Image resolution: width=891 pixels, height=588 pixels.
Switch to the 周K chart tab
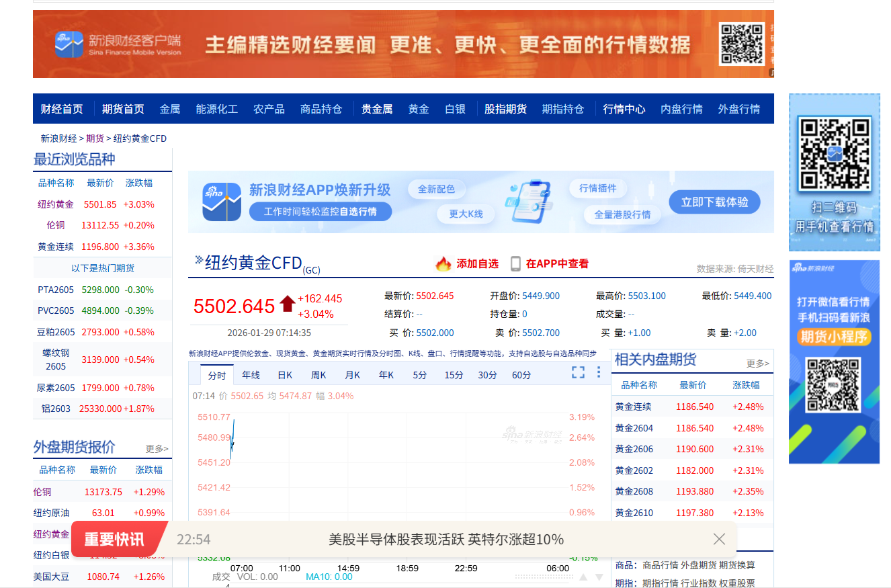point(319,375)
